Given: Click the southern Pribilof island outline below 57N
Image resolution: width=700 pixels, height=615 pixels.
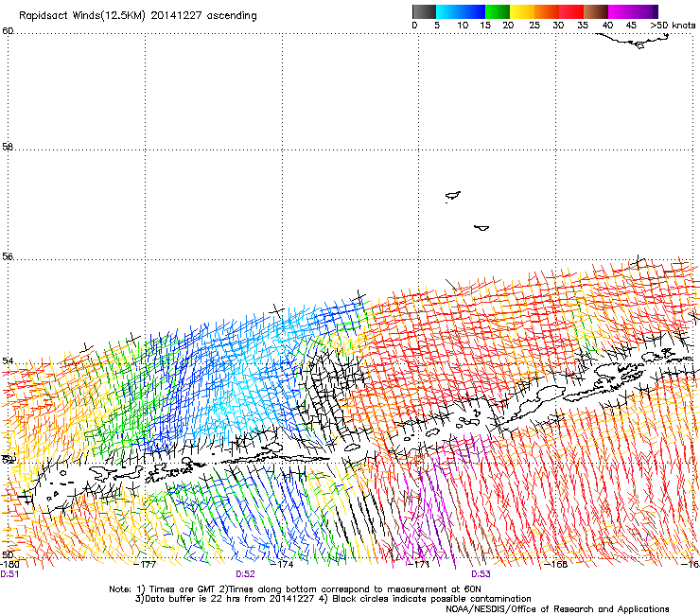Looking at the screenshot, I should coord(481,228).
